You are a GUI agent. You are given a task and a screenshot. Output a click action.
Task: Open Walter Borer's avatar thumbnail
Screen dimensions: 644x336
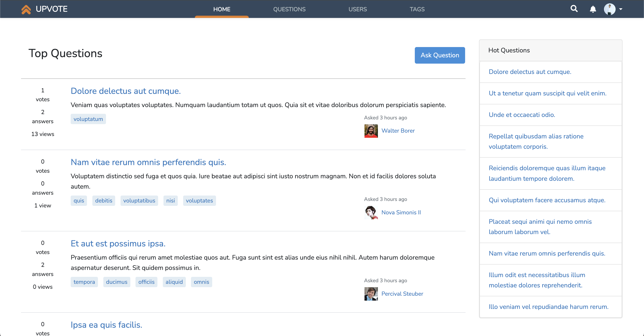[371, 131]
